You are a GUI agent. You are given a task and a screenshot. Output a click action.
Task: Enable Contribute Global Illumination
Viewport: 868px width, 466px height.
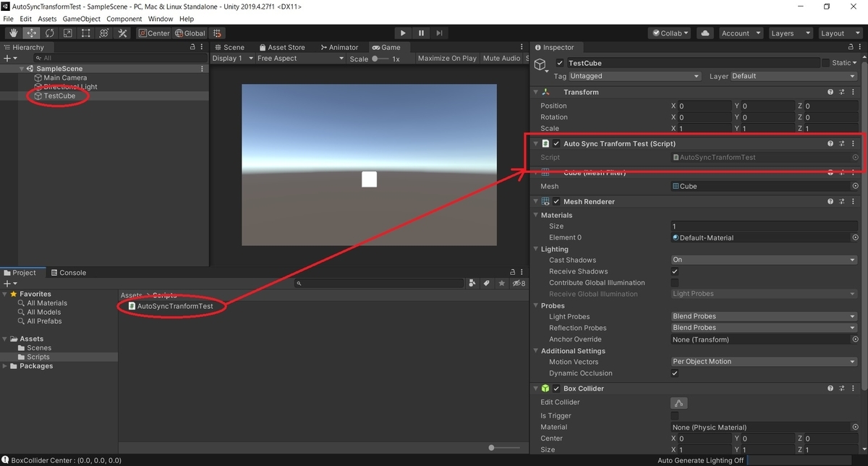point(675,283)
